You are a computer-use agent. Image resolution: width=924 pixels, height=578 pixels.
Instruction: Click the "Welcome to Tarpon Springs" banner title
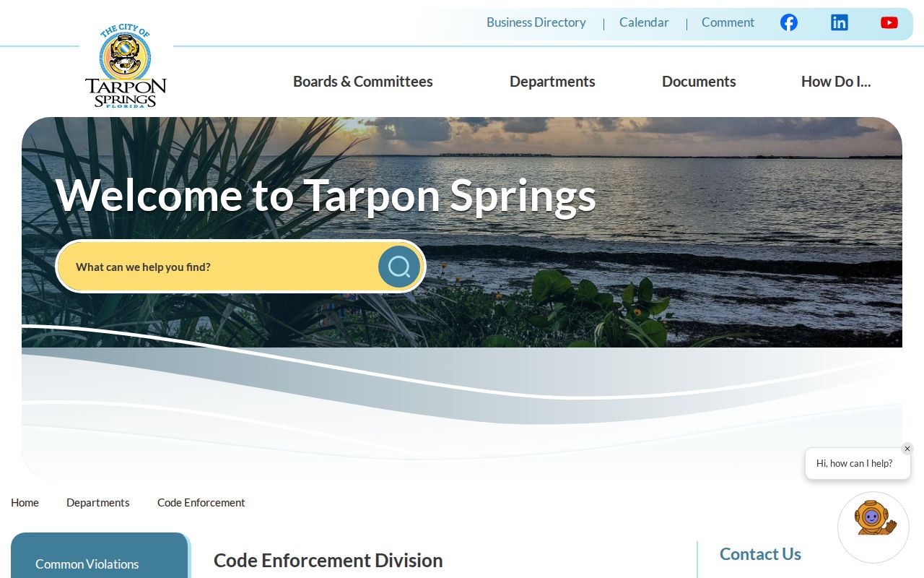point(326,195)
